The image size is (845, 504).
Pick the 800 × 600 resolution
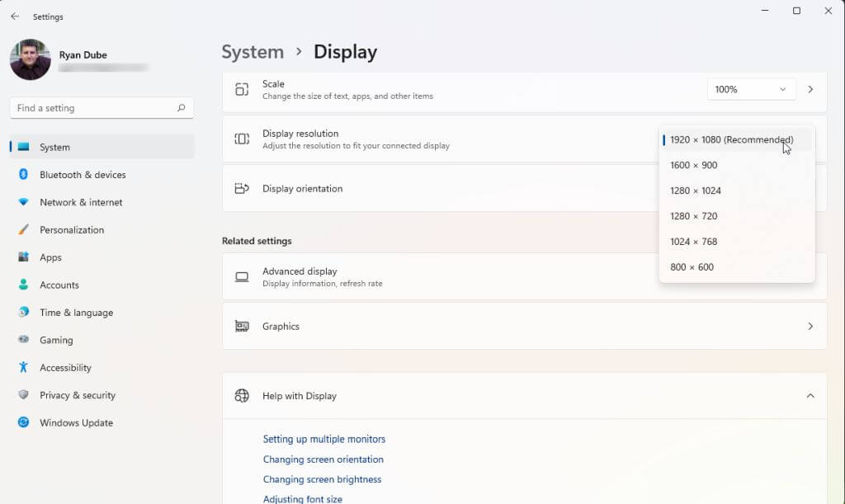point(692,267)
